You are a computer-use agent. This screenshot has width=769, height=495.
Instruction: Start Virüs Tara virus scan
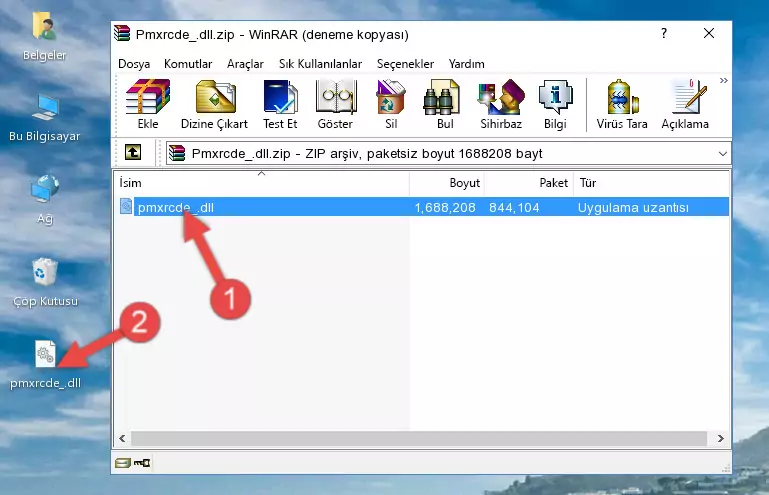point(622,104)
